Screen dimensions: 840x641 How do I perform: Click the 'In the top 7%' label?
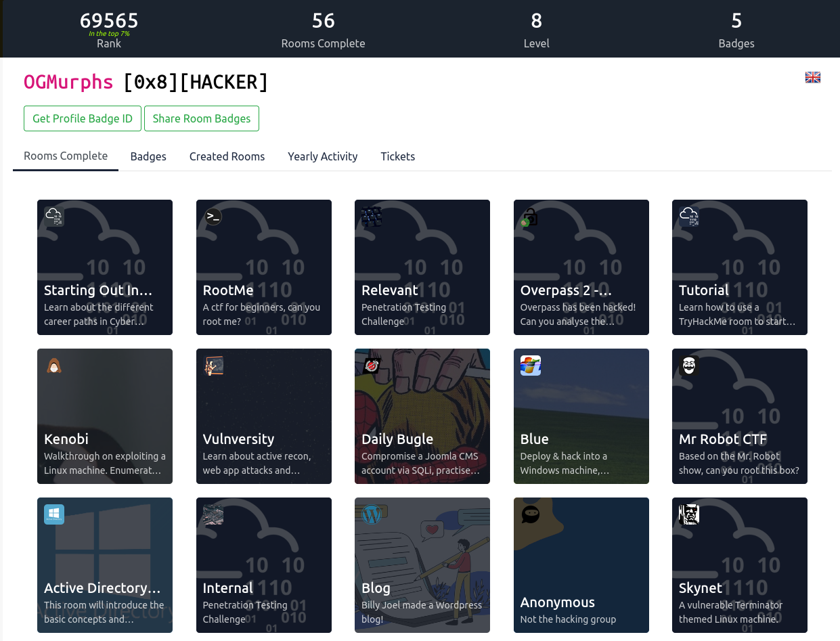tap(109, 33)
